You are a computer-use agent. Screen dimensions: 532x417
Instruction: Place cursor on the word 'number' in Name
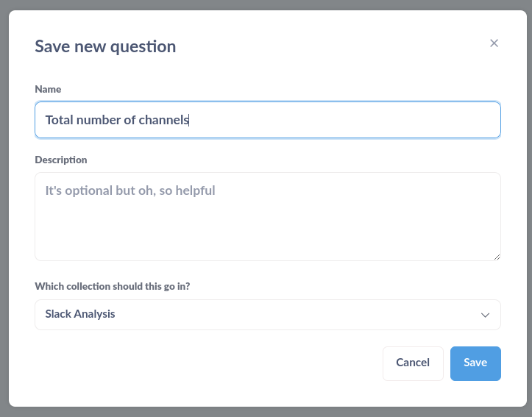(x=99, y=120)
